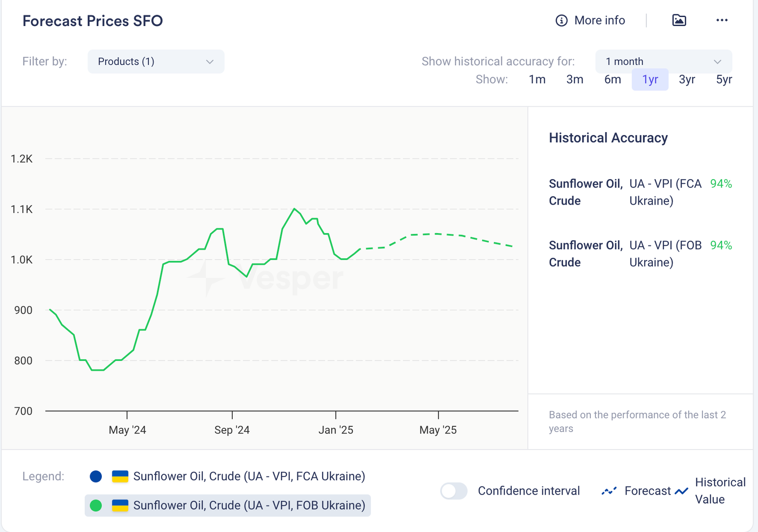The width and height of the screenshot is (758, 532).
Task: Click the chevron arrow in Products dropdown
Action: coord(210,62)
